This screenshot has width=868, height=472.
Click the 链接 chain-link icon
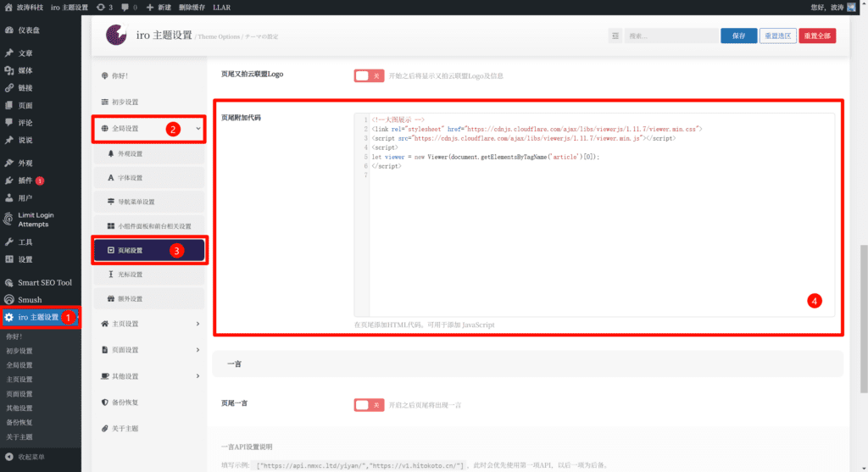(x=8, y=88)
